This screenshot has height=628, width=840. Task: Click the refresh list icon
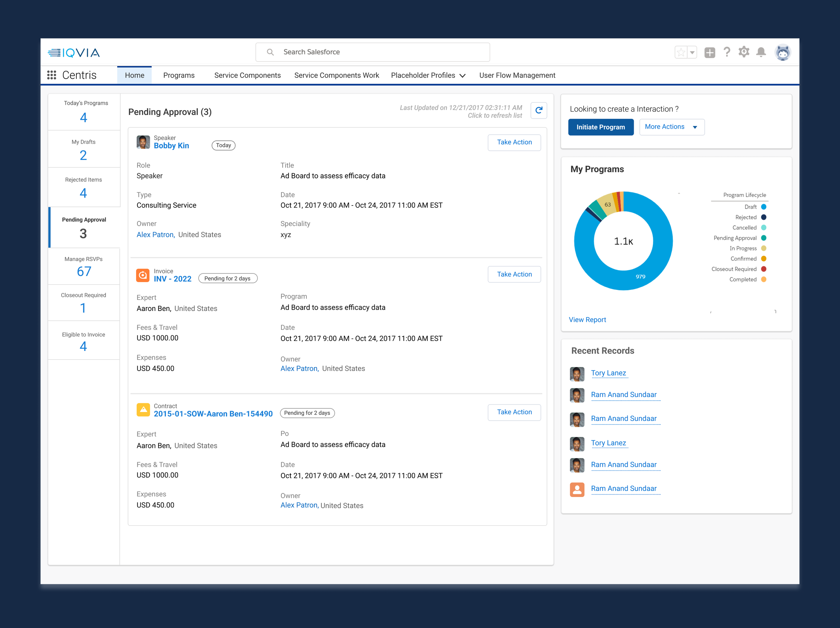pyautogui.click(x=539, y=110)
